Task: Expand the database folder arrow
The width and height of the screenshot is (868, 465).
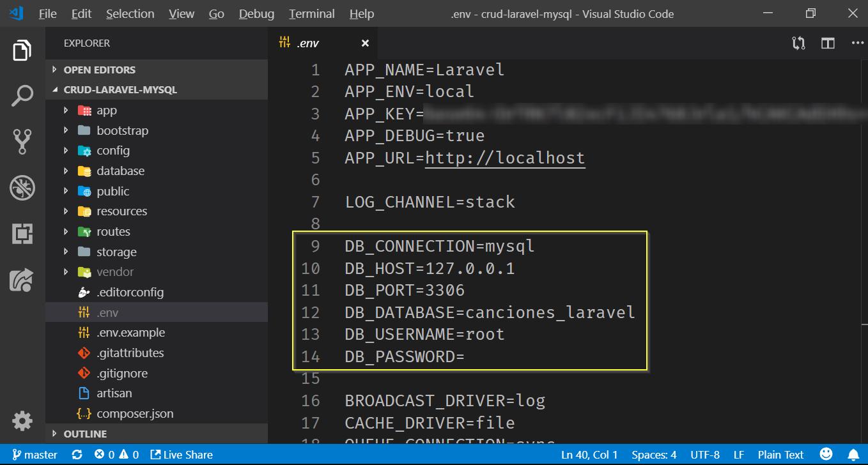Action: 66,171
